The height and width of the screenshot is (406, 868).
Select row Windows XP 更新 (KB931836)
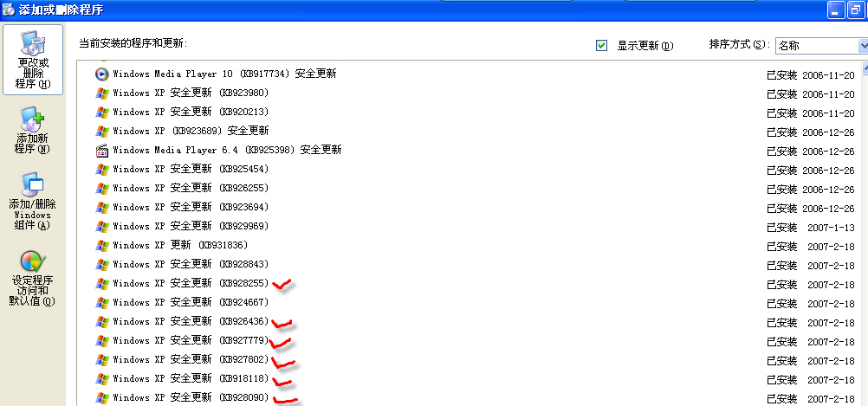(475, 245)
